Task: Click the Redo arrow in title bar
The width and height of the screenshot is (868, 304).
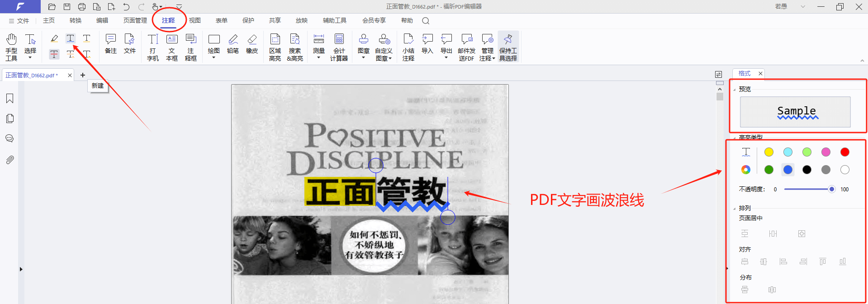Action: 141,7
